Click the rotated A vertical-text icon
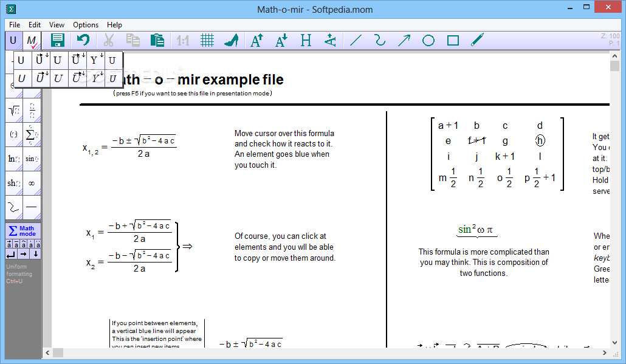This screenshot has width=626, height=364. coord(330,40)
